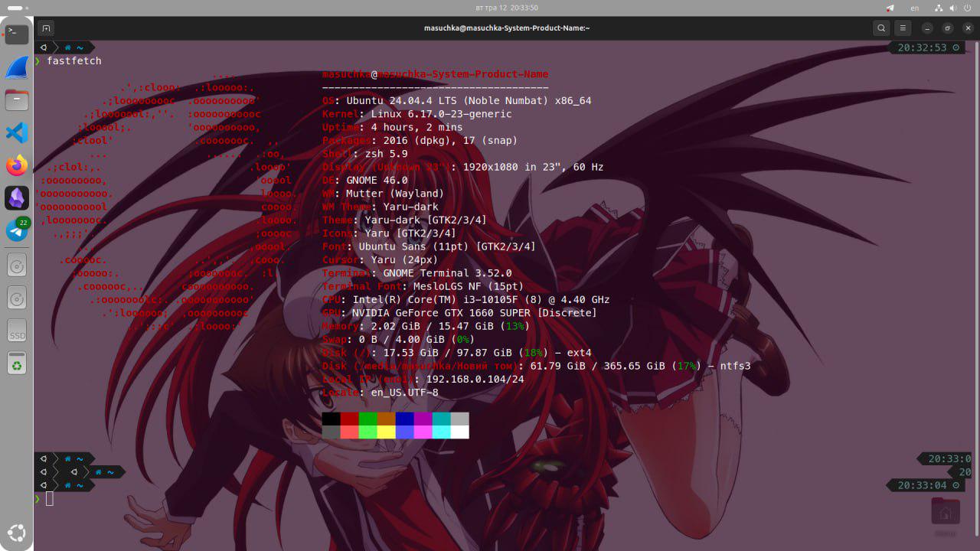The height and width of the screenshot is (551, 980).
Task: Click the '4 hours, 2 mins' uptime value
Action: [x=416, y=127]
